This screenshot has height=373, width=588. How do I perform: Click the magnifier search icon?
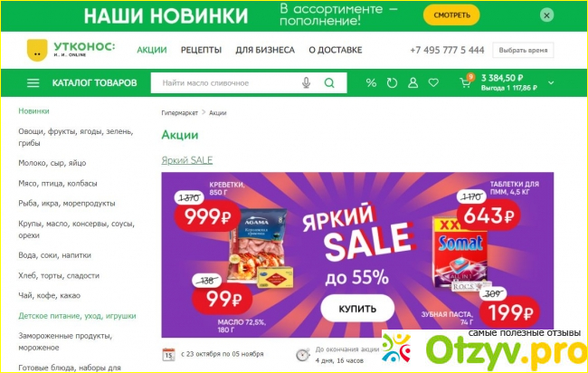pyautogui.click(x=329, y=83)
